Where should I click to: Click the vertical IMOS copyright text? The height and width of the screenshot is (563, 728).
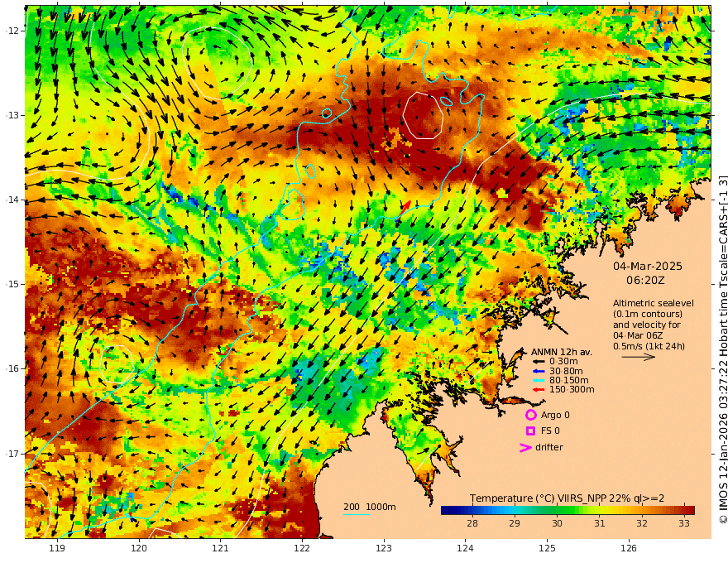[x=723, y=349]
